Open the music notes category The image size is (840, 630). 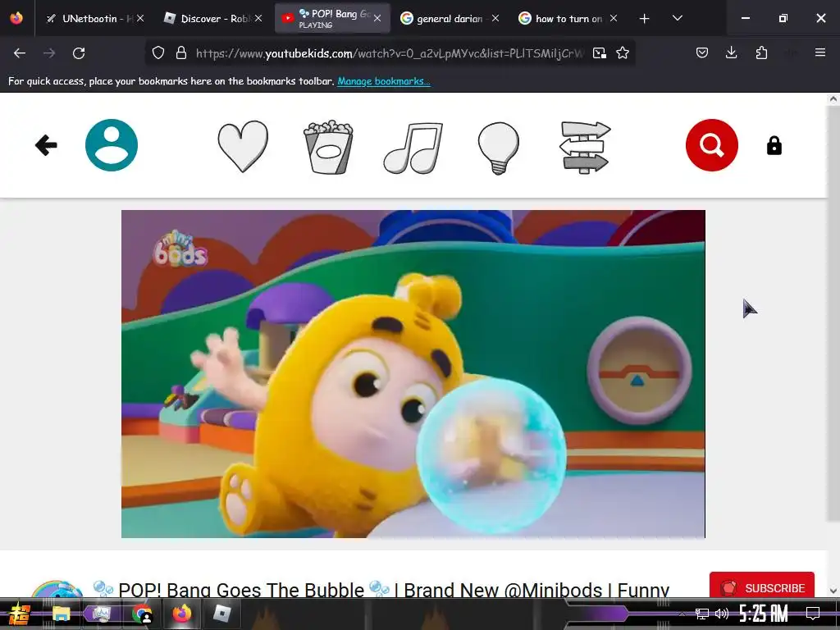(413, 148)
